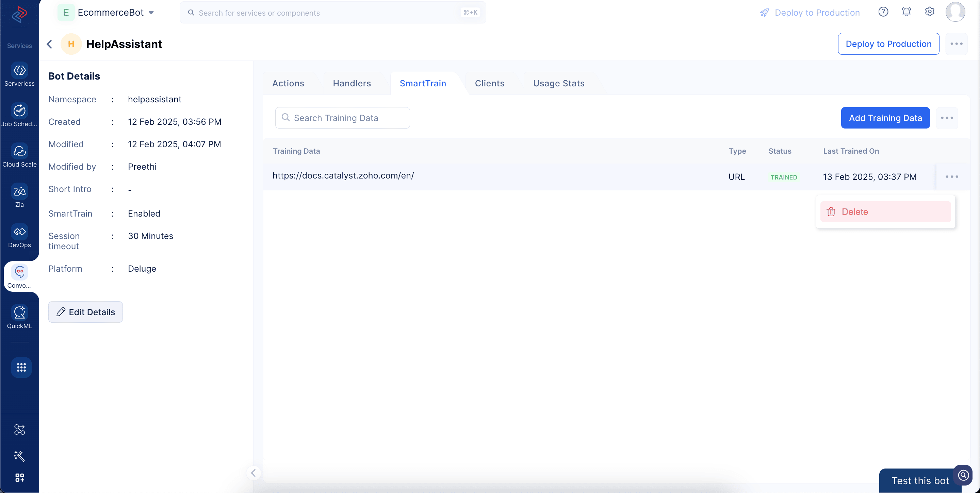Open more options beside Add Training Data

coord(947,118)
